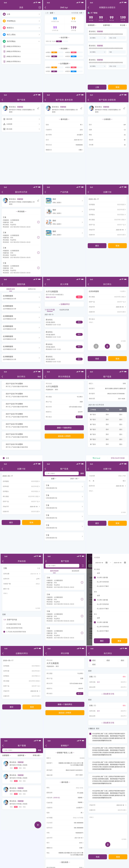Tap the search field on 客户管理 screen
Image resolution: width=129 pixels, height=868 pixels.
[x=19, y=750]
